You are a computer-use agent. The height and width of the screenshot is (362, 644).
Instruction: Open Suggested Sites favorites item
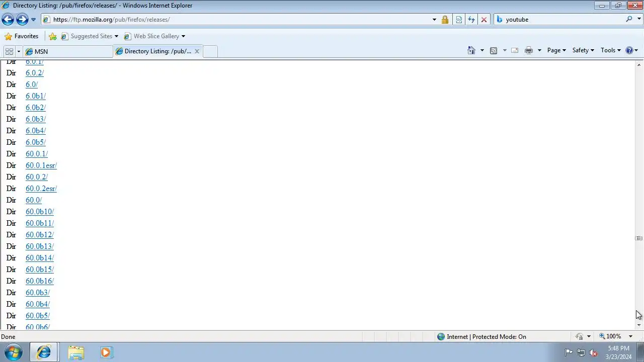tap(90, 36)
